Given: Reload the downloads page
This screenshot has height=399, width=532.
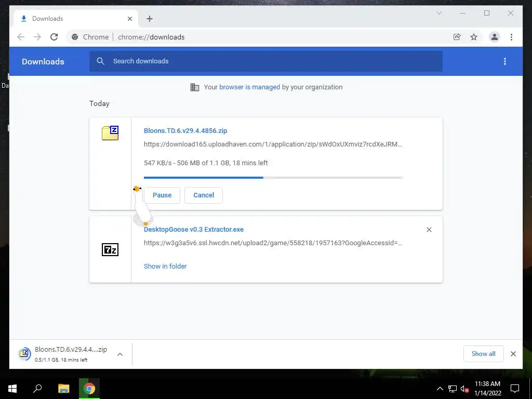Looking at the screenshot, I should [54, 37].
